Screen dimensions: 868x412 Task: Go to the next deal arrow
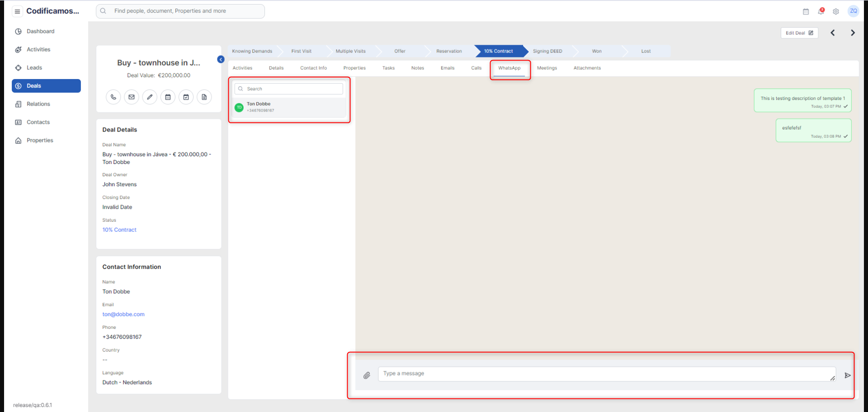coord(853,33)
